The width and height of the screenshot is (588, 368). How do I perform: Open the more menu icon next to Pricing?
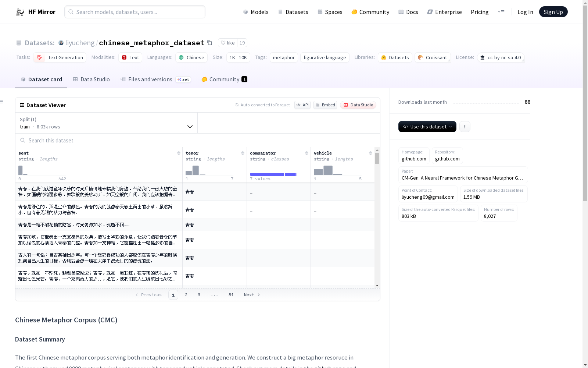coord(501,12)
